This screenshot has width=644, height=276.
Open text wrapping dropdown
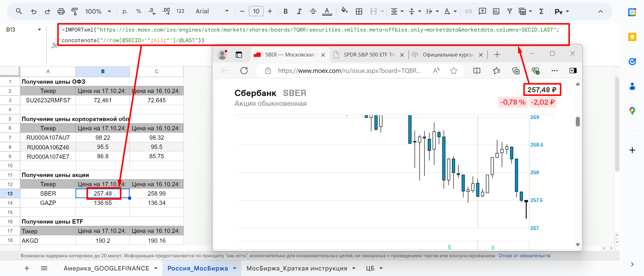[432, 11]
